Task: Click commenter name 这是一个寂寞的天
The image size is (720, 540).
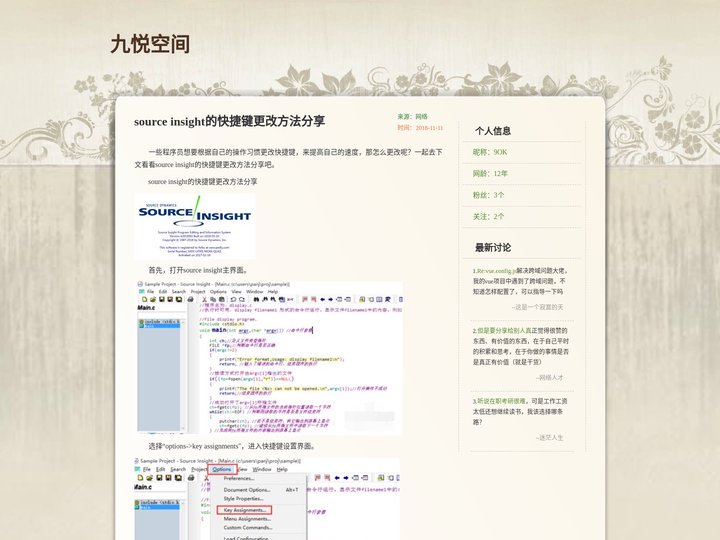Action: coord(537,307)
